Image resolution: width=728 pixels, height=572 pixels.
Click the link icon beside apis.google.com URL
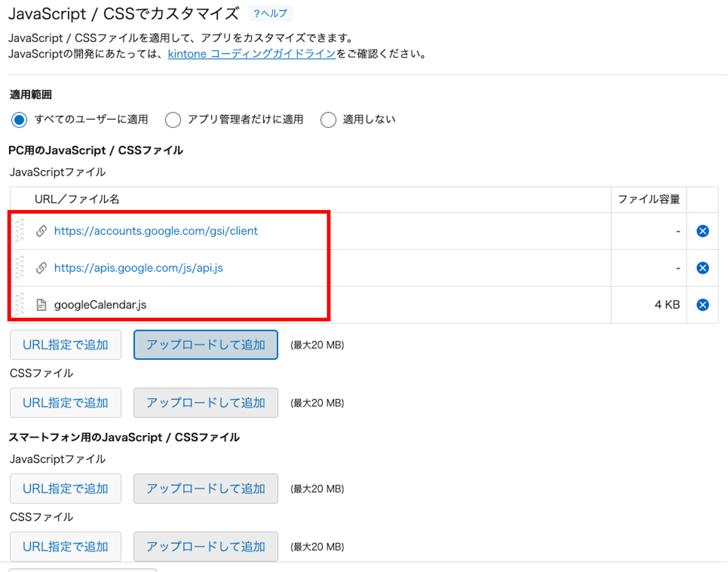[x=41, y=268]
